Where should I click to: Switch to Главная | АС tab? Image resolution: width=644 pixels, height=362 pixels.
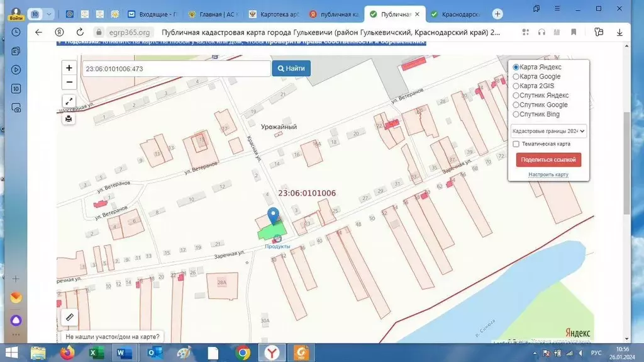[213, 14]
